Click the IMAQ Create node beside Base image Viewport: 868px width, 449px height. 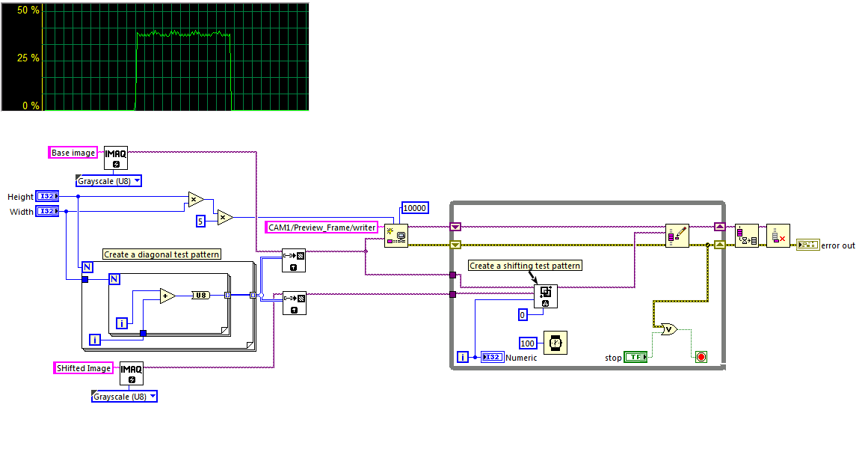116,158
